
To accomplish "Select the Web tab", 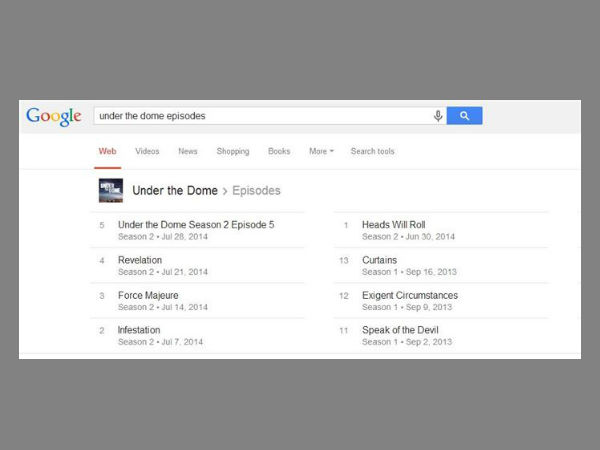I will click(x=107, y=151).
